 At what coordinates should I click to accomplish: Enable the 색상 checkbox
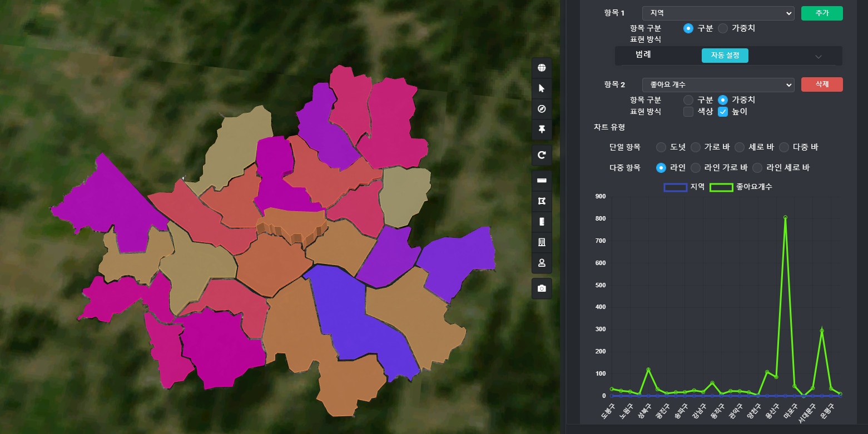click(688, 112)
